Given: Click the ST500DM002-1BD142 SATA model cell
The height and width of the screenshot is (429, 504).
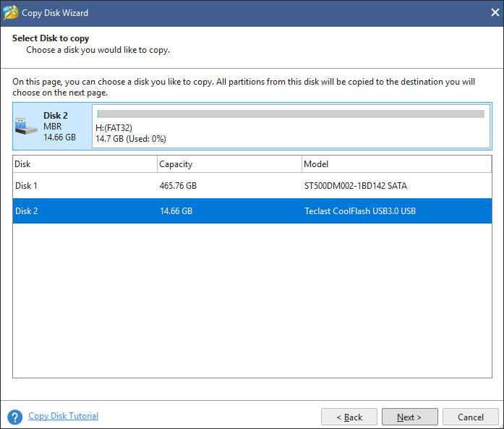Looking at the screenshot, I should (356, 185).
